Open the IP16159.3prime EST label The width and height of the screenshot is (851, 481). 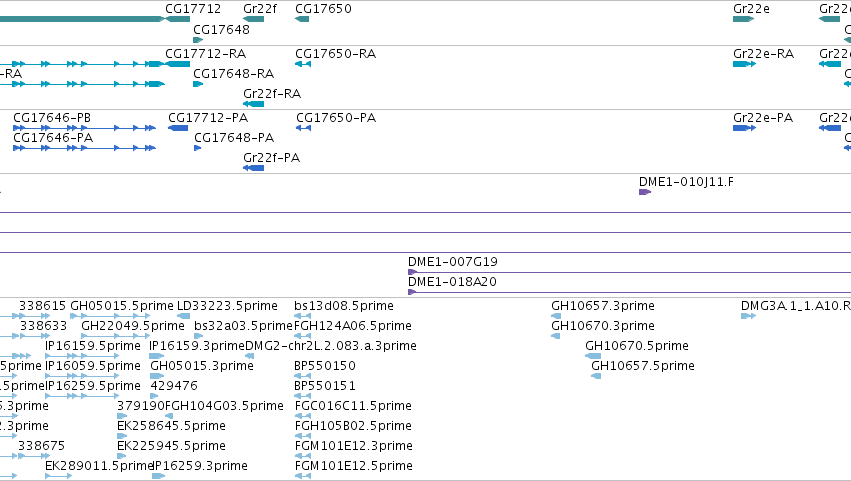pos(197,346)
